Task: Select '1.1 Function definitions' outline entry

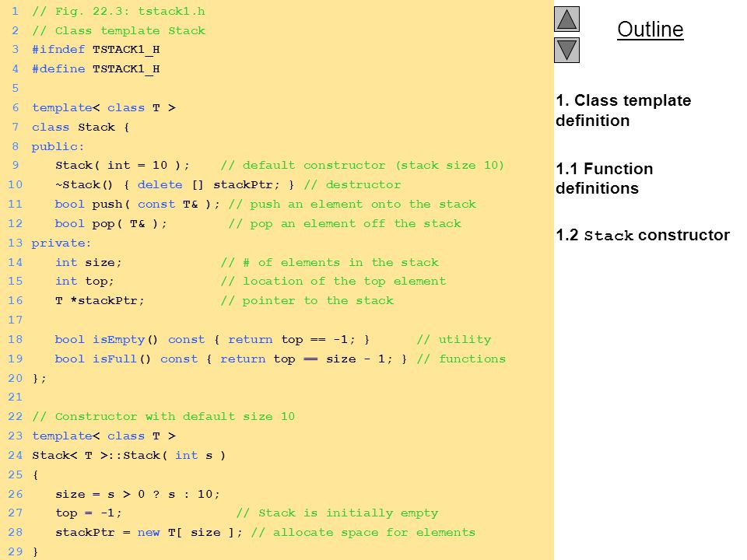Action: [604, 179]
